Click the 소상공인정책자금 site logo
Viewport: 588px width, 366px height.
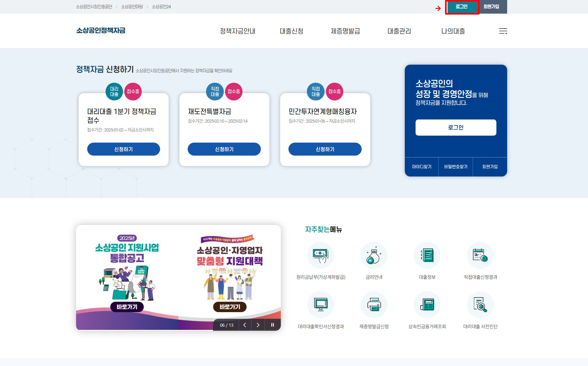pyautogui.click(x=101, y=30)
